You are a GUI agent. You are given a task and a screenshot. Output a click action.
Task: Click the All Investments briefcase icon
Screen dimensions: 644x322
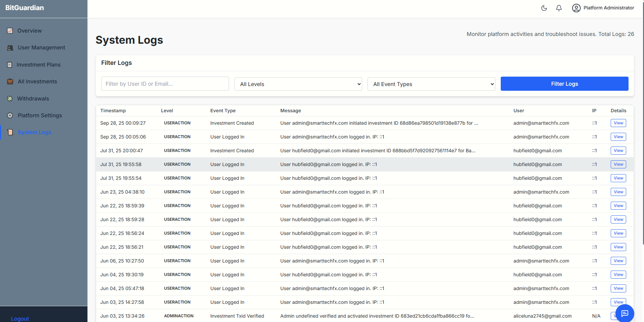[10, 82]
